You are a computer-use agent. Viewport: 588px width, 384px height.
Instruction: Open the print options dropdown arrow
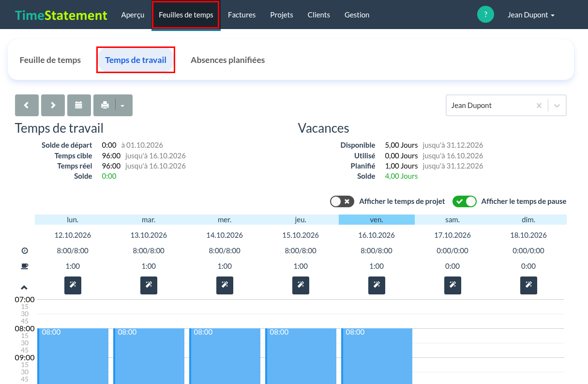pyautogui.click(x=123, y=105)
